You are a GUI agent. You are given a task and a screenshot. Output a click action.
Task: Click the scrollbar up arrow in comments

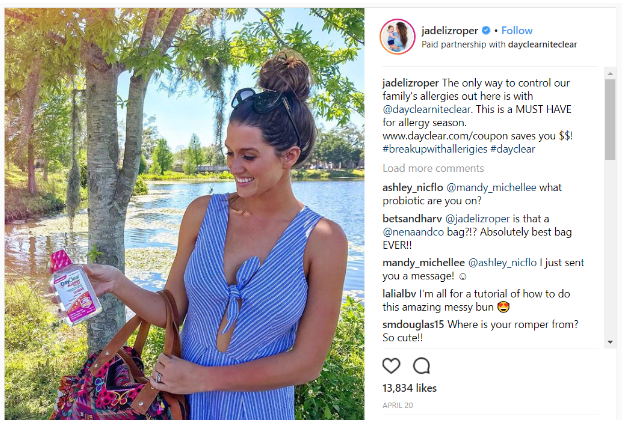pyautogui.click(x=610, y=73)
